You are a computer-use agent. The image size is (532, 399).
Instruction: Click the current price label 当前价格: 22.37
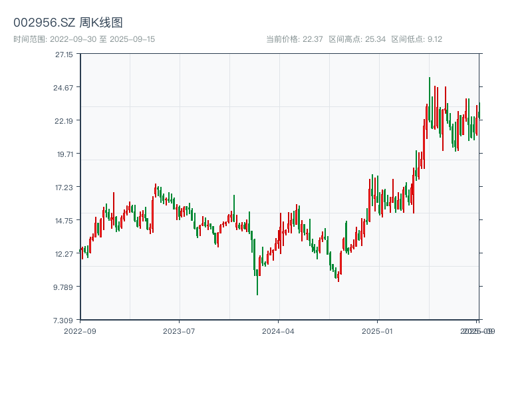[295, 39]
